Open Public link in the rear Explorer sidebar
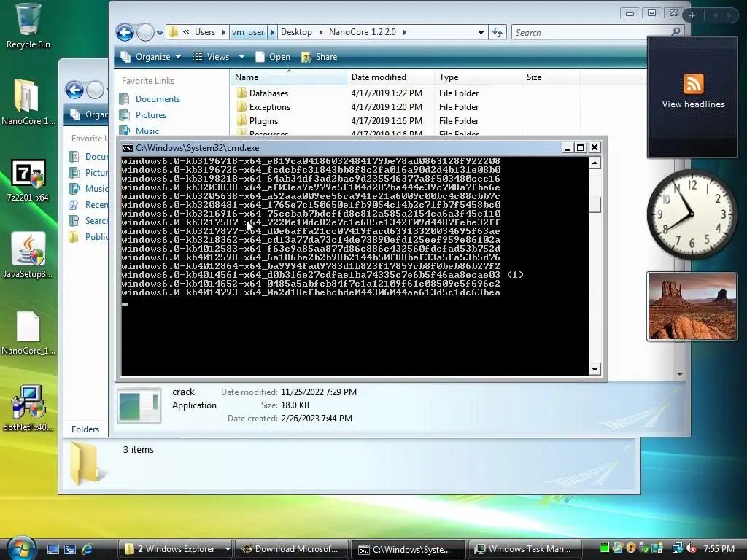This screenshot has height=560, width=747. pos(96,237)
